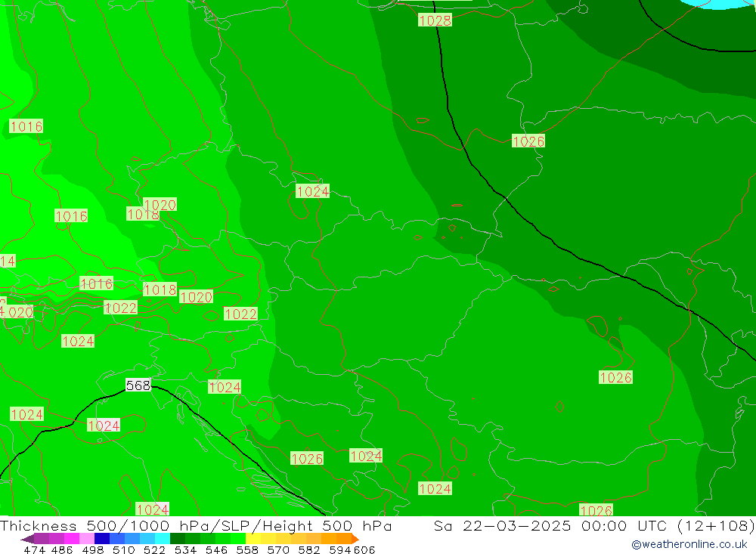The width and height of the screenshot is (756, 554).
Task: Click the black 568 height contour label
Action: (x=138, y=385)
